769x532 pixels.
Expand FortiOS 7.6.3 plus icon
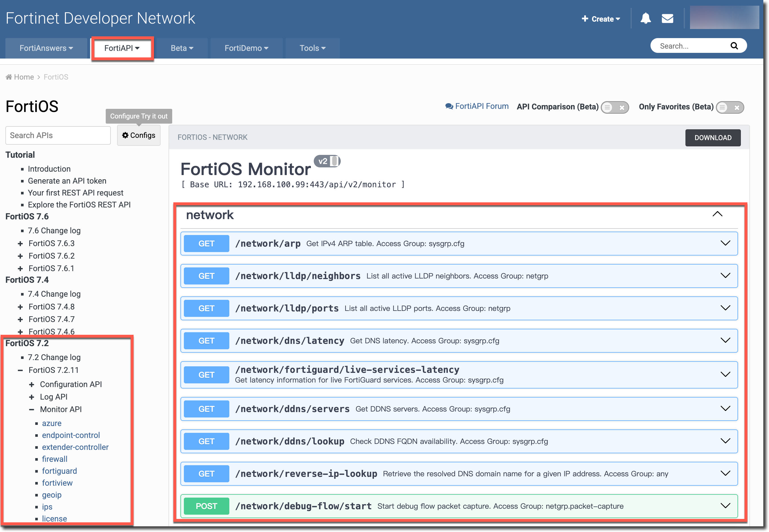point(20,244)
